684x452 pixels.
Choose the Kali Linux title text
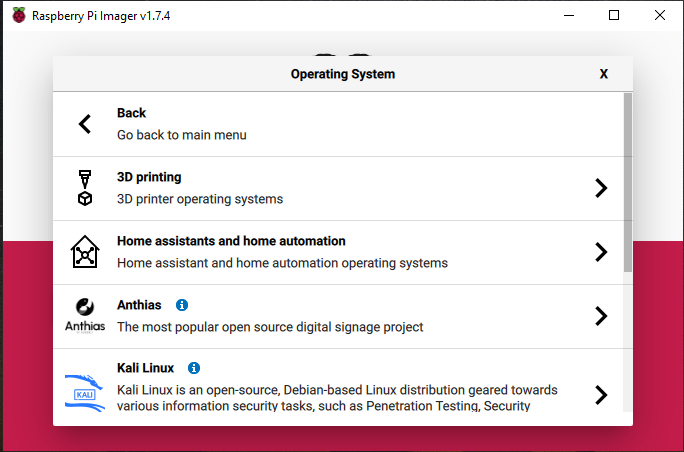click(x=145, y=368)
